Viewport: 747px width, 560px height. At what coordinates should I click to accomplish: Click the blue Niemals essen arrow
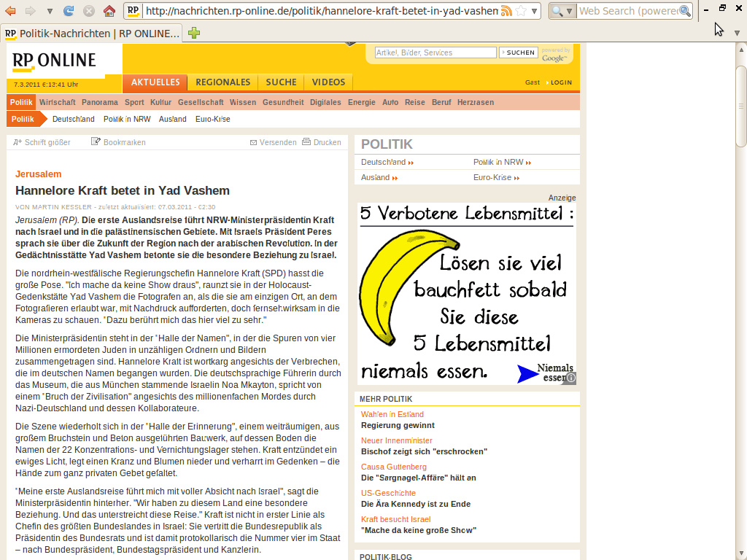click(x=527, y=374)
